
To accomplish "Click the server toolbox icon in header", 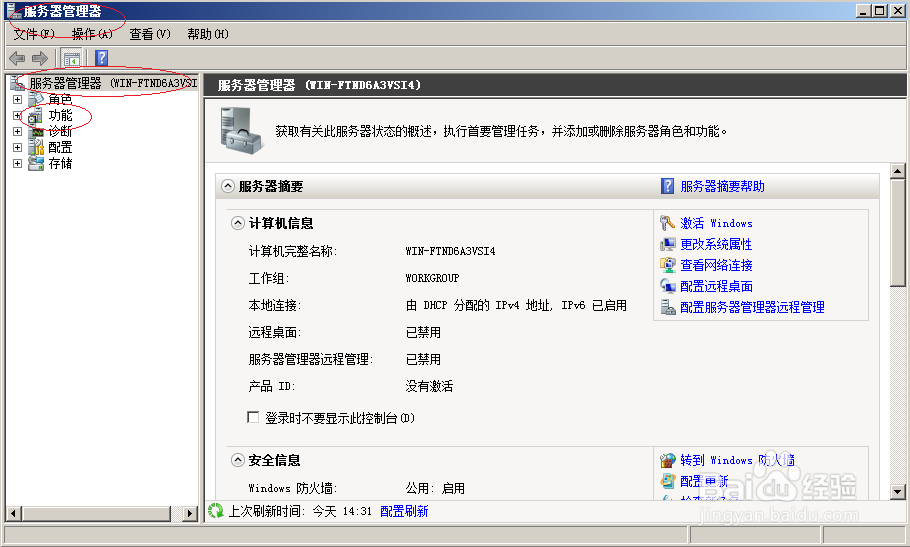I will [x=240, y=131].
